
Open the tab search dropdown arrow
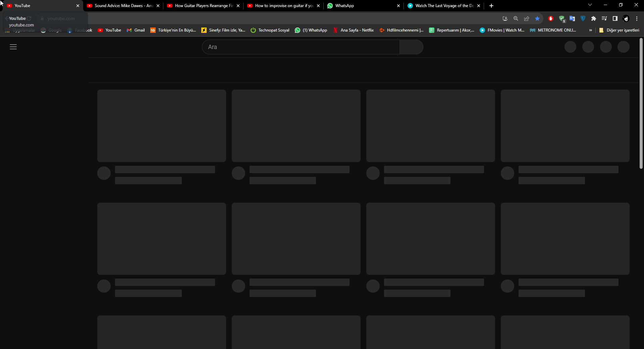pos(590,5)
